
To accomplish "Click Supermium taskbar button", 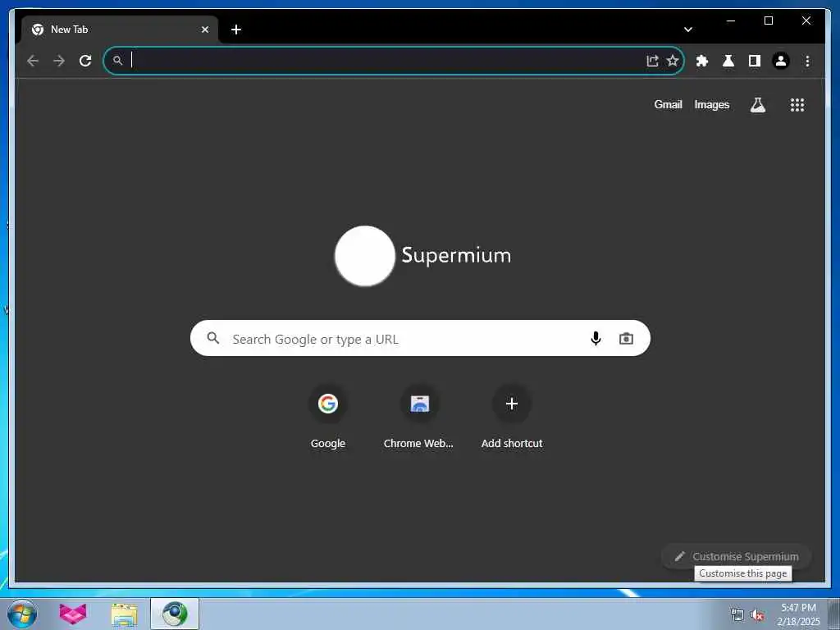I will (x=175, y=614).
